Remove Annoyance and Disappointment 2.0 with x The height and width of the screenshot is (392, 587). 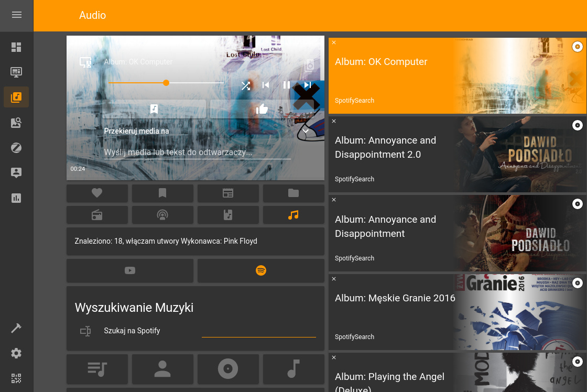coord(334,121)
